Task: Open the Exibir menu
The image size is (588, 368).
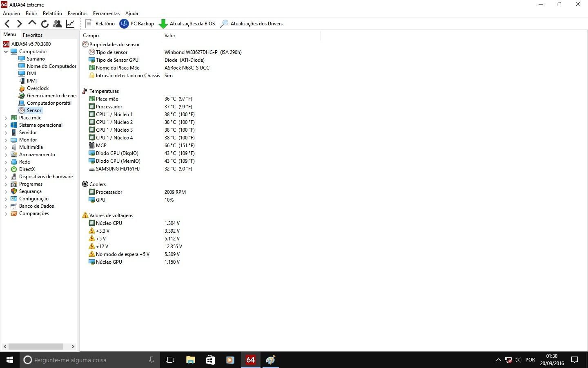Action: click(x=31, y=13)
